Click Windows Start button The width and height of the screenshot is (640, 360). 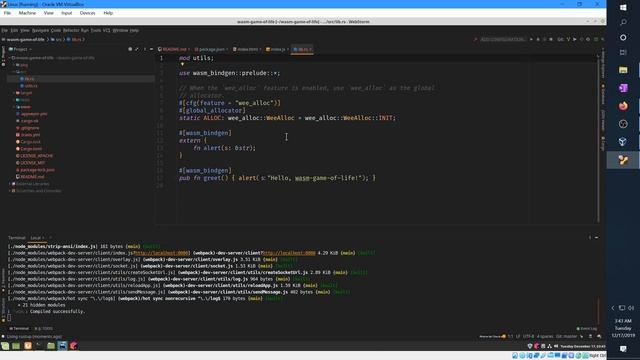[623, 7]
